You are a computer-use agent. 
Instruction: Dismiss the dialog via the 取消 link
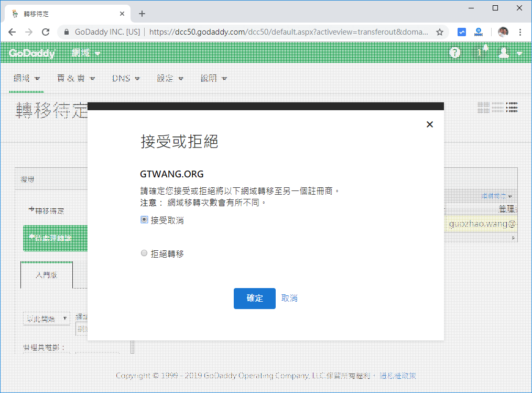tap(289, 298)
